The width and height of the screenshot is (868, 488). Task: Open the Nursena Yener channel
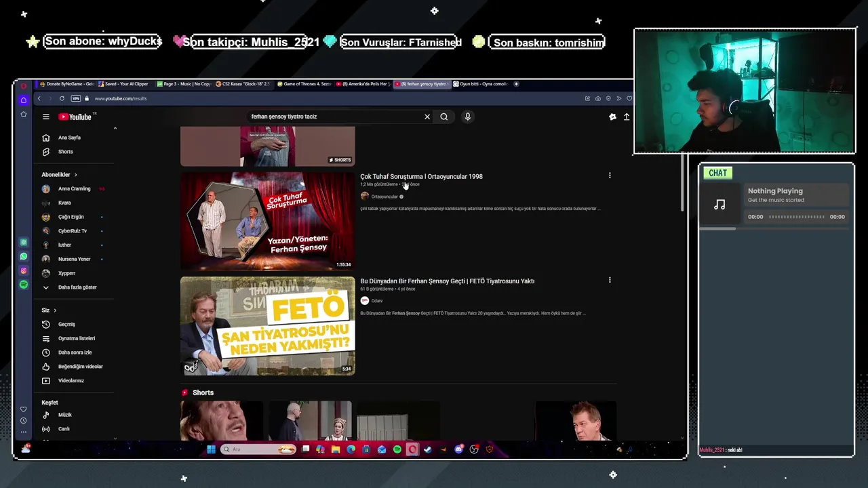[x=74, y=259]
